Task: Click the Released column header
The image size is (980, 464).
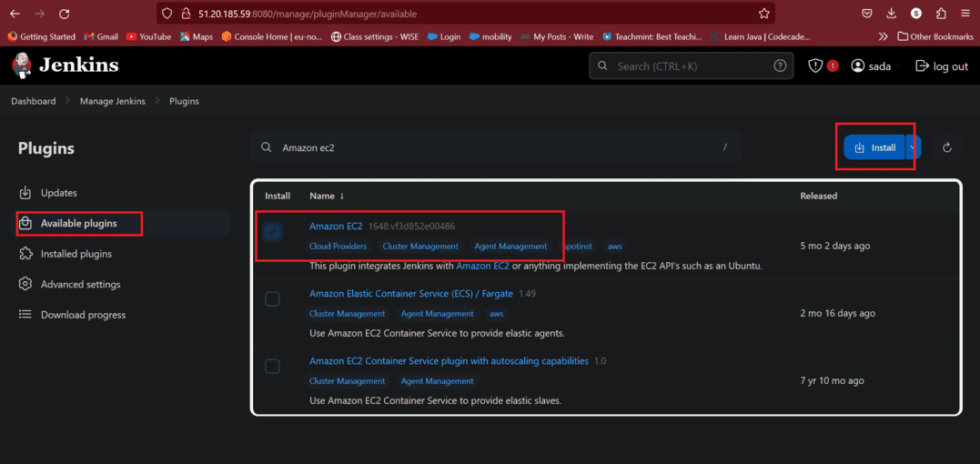Action: (819, 197)
